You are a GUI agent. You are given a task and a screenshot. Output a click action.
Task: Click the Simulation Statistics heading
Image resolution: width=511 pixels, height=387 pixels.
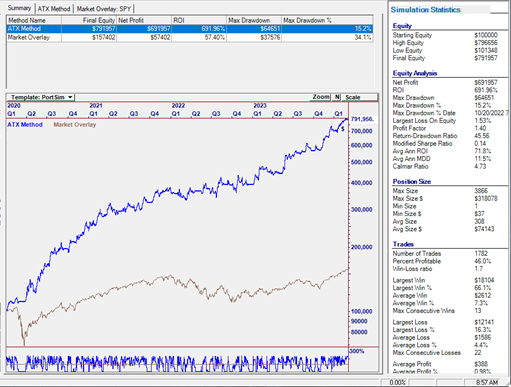coord(425,10)
